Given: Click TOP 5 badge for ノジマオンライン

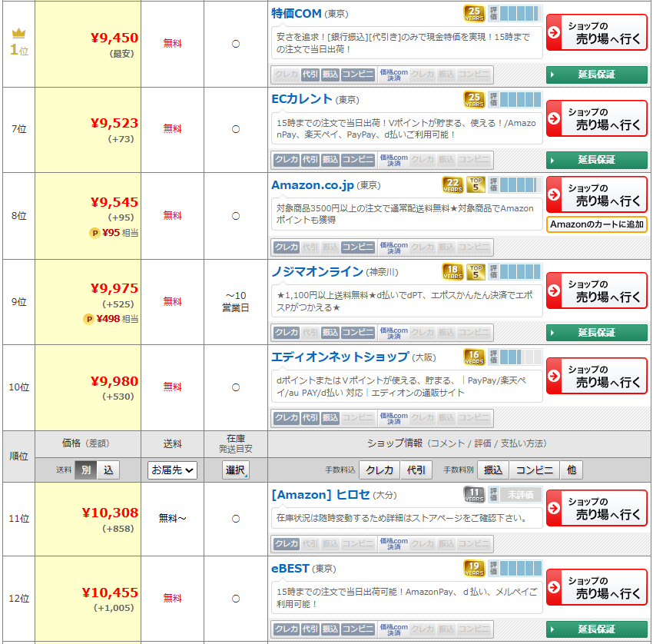Looking at the screenshot, I should [476, 272].
